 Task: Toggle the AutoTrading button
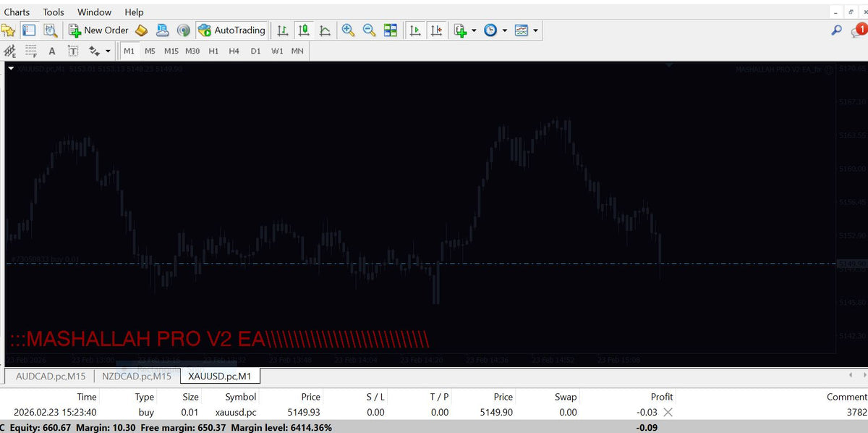231,30
